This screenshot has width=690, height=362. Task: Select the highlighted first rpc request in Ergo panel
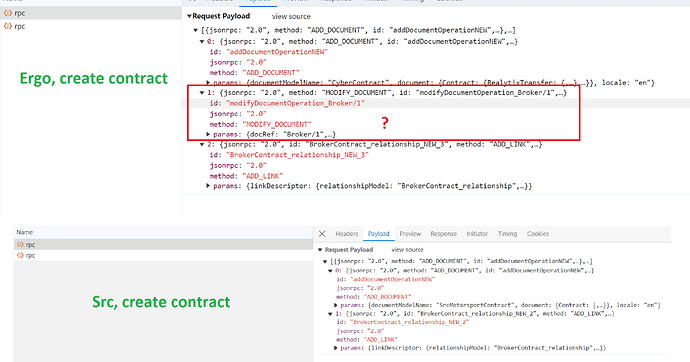(x=91, y=13)
